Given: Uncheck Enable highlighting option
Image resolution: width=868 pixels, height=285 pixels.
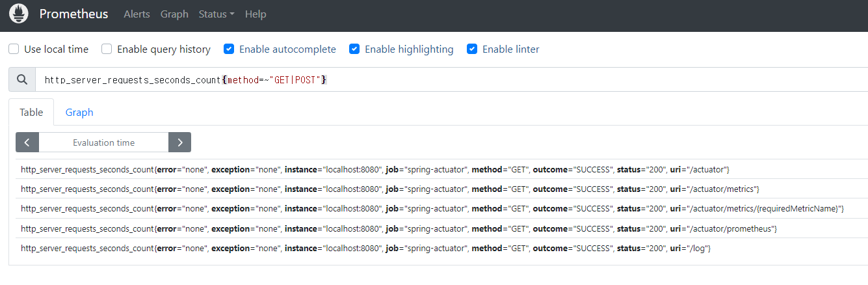Looking at the screenshot, I should (354, 49).
